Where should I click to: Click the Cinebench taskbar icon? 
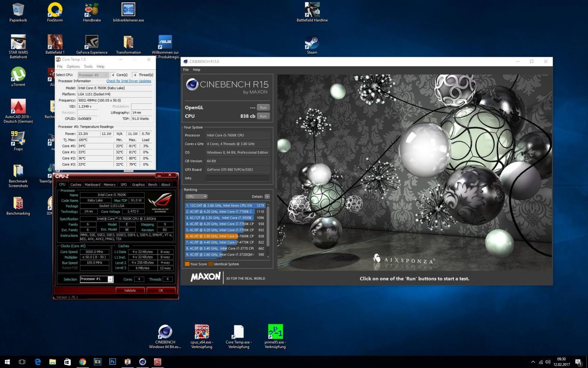coord(143,362)
